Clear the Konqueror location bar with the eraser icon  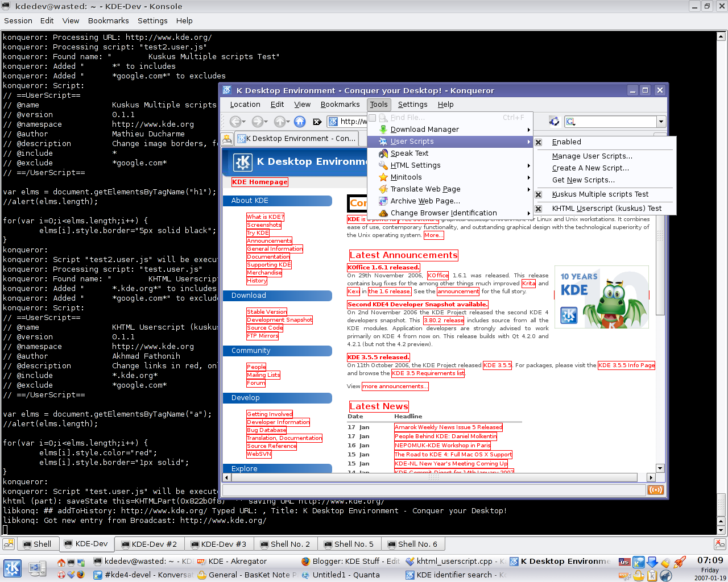pyautogui.click(x=317, y=121)
